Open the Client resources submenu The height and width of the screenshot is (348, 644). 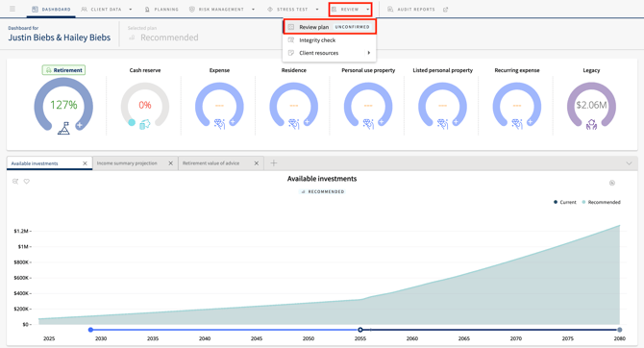pyautogui.click(x=330, y=53)
